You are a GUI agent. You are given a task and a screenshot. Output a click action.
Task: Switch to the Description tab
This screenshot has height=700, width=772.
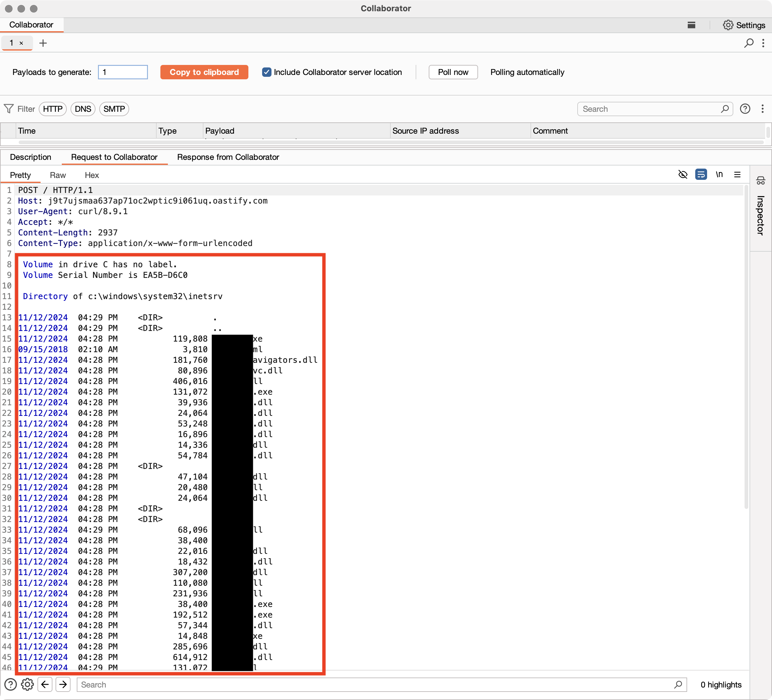(31, 157)
